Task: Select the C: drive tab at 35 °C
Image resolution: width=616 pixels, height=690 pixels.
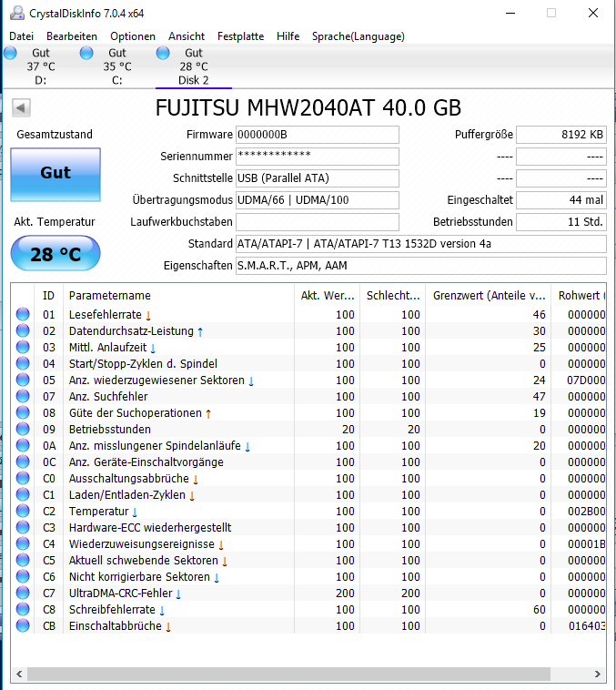Action: (x=117, y=66)
